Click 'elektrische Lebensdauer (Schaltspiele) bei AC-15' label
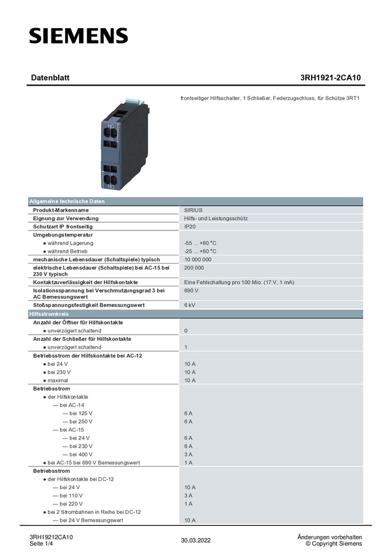Viewport: 392px width, 555px height. pos(101,271)
